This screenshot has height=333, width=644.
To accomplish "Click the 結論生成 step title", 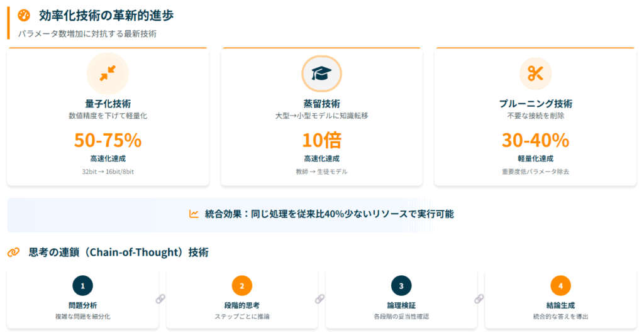I will tap(560, 305).
